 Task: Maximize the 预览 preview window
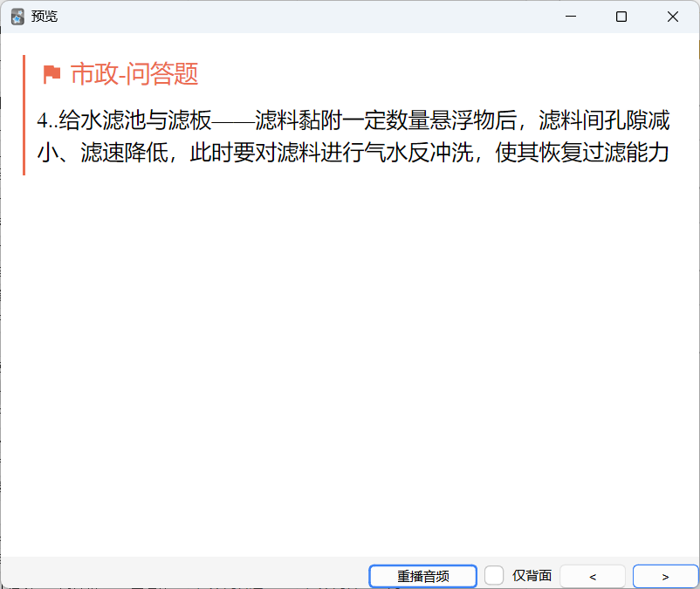[621, 17]
